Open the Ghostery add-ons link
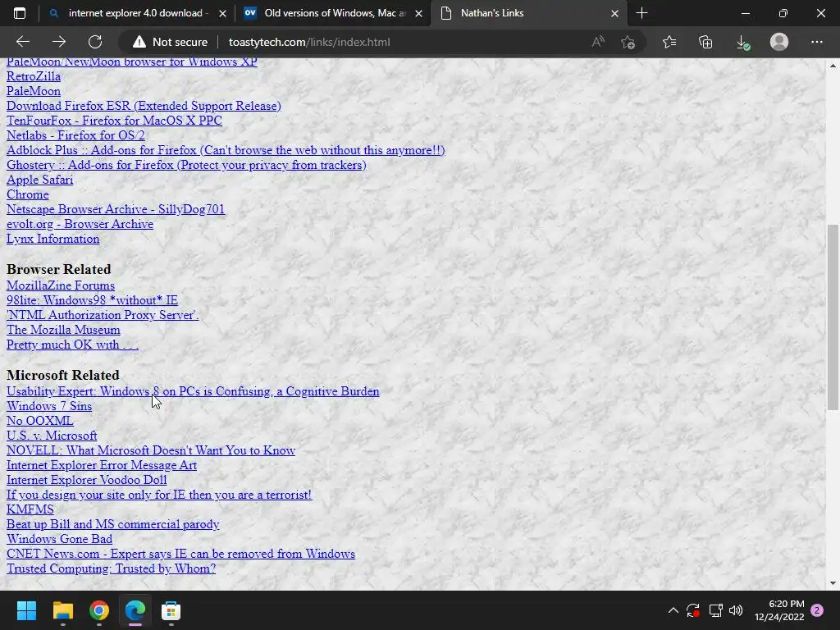Screen dimensions: 840x630 186,165
